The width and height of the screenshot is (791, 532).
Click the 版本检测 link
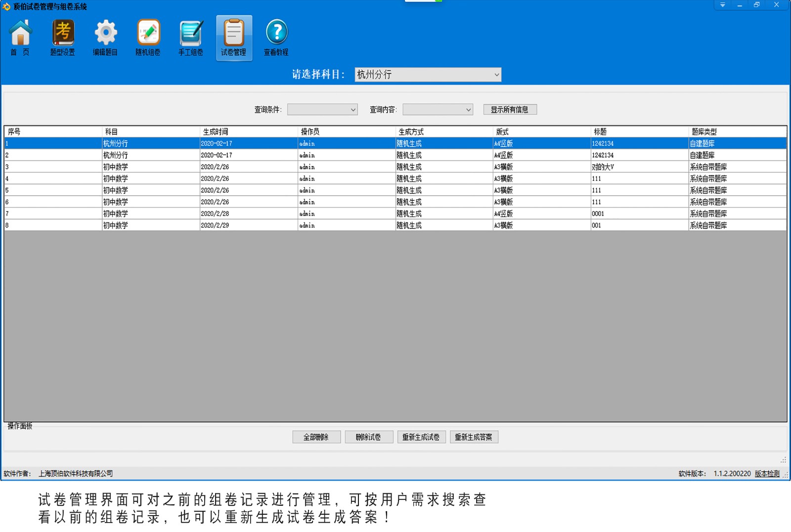(767, 474)
